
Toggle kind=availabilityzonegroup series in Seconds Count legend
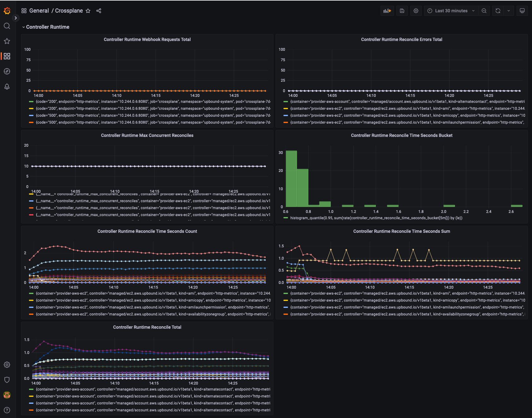tap(153, 314)
